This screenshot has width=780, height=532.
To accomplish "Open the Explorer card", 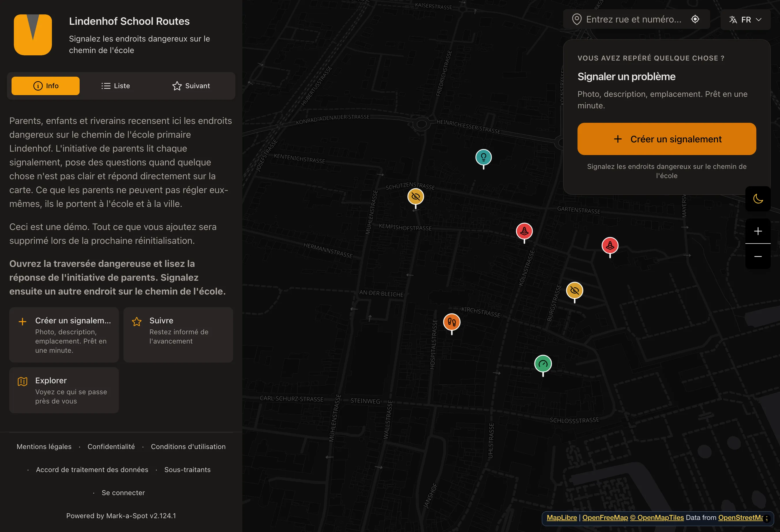I will click(64, 390).
